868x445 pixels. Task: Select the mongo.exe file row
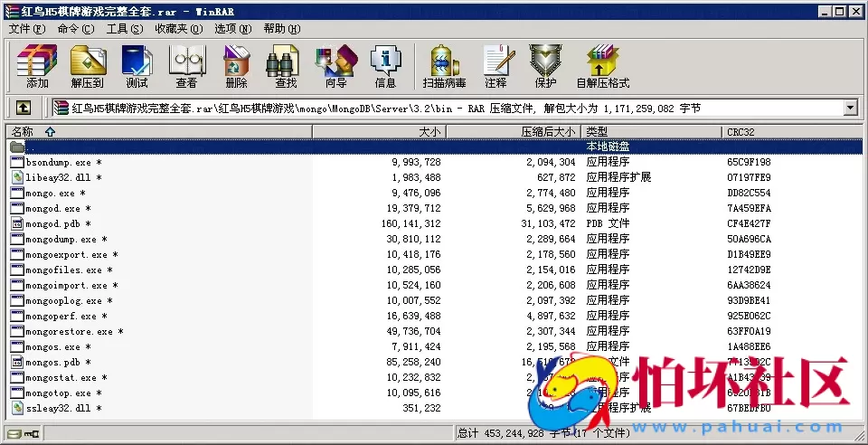(x=436, y=194)
